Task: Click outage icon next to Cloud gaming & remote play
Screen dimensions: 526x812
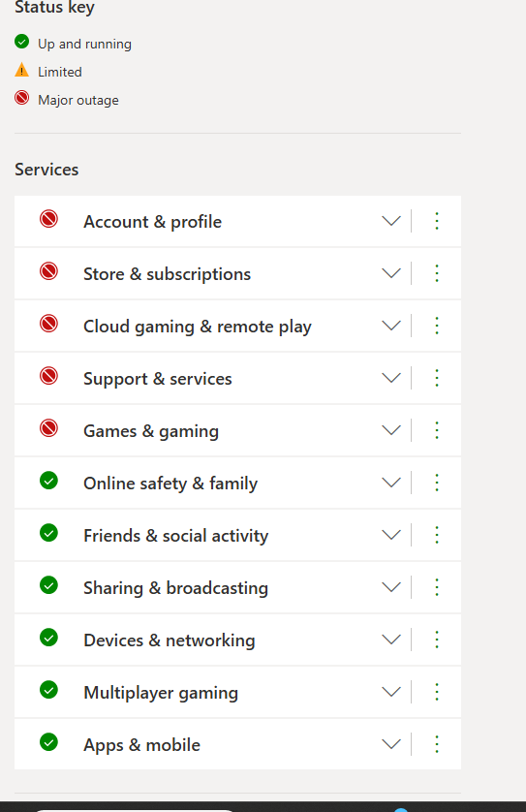Action: coord(48,324)
